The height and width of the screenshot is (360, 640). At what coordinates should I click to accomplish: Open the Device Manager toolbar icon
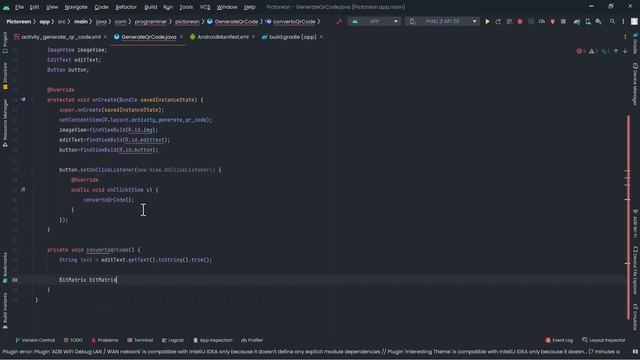point(588,21)
